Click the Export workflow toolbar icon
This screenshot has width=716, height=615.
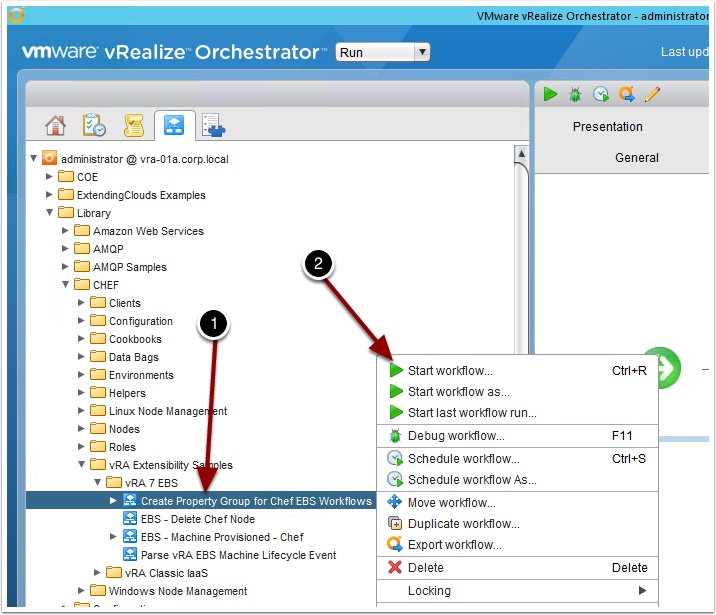(626, 94)
